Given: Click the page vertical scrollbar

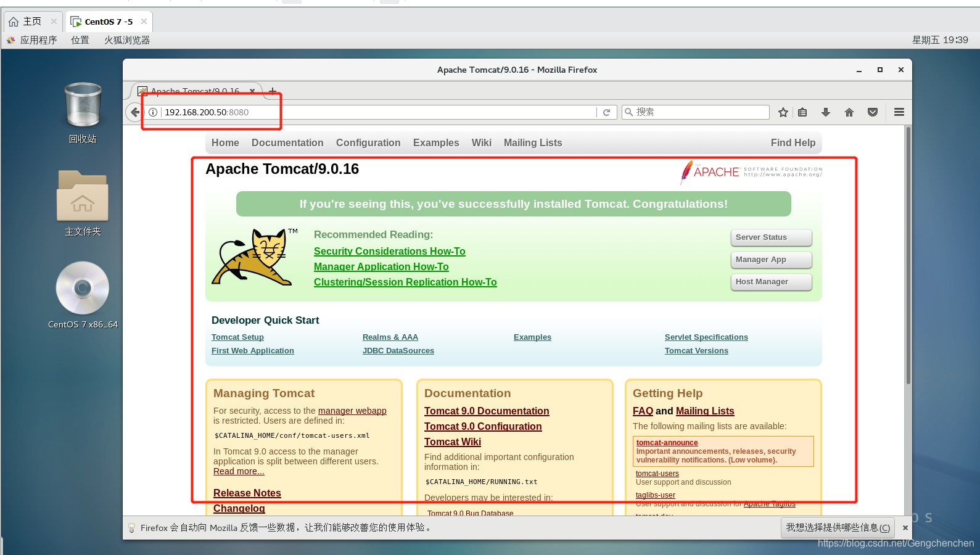Looking at the screenshot, I should 908,256.
